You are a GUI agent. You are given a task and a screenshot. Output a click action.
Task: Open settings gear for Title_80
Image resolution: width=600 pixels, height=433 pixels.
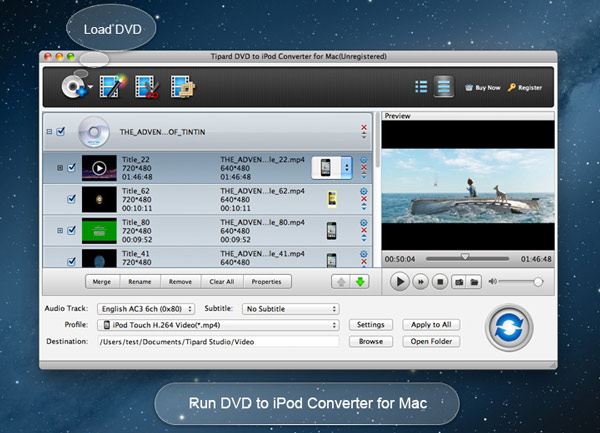pos(364,222)
